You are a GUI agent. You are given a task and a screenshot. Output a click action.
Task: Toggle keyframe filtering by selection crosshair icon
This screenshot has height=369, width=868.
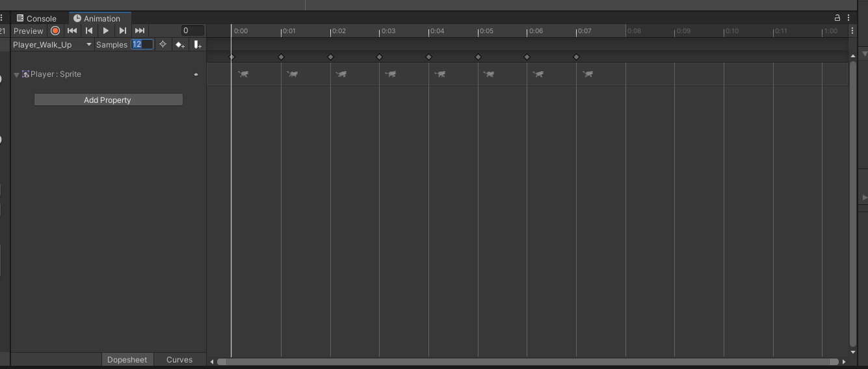[163, 44]
